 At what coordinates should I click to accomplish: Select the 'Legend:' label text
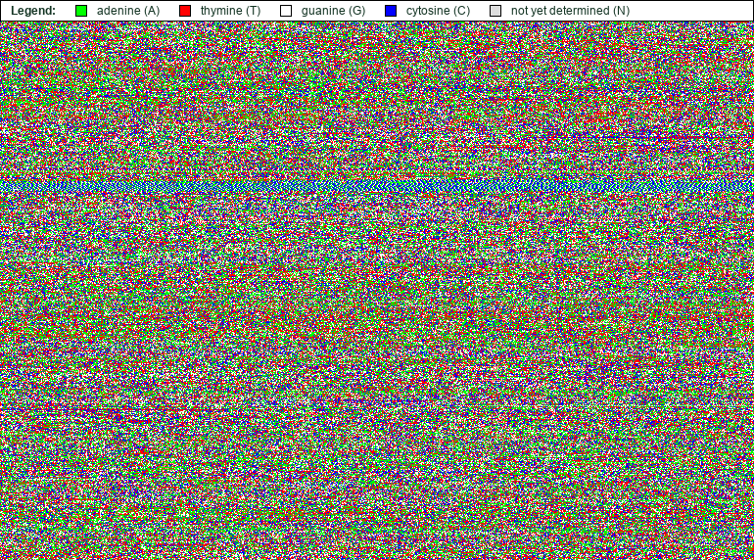[x=33, y=11]
